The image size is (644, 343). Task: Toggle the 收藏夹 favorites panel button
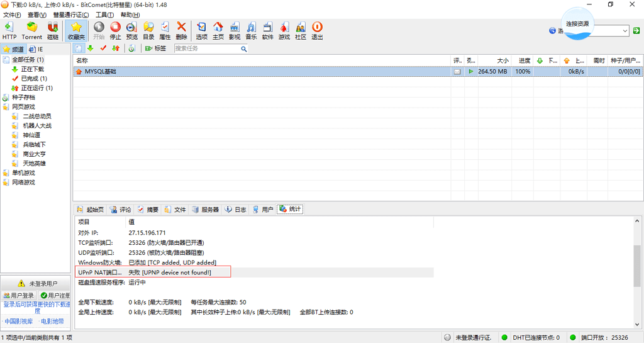[75, 30]
